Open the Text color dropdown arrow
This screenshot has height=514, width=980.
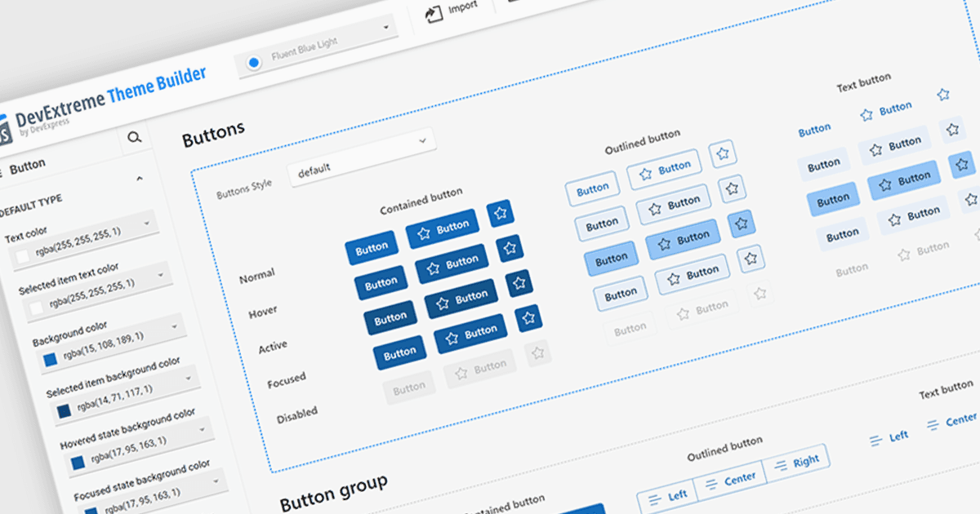click(x=147, y=223)
